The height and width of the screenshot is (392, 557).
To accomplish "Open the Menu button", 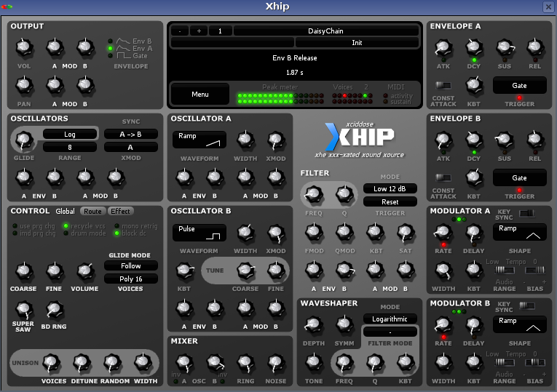I will 200,94.
